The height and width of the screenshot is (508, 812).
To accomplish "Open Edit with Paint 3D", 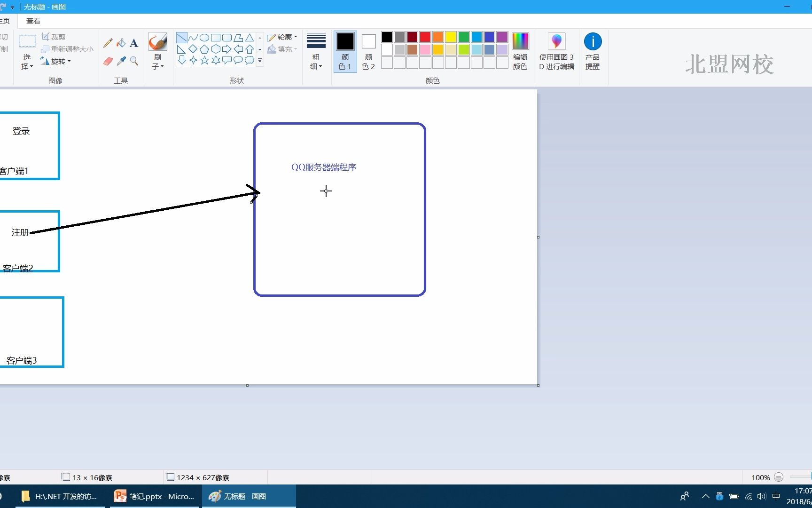I will 557,51.
